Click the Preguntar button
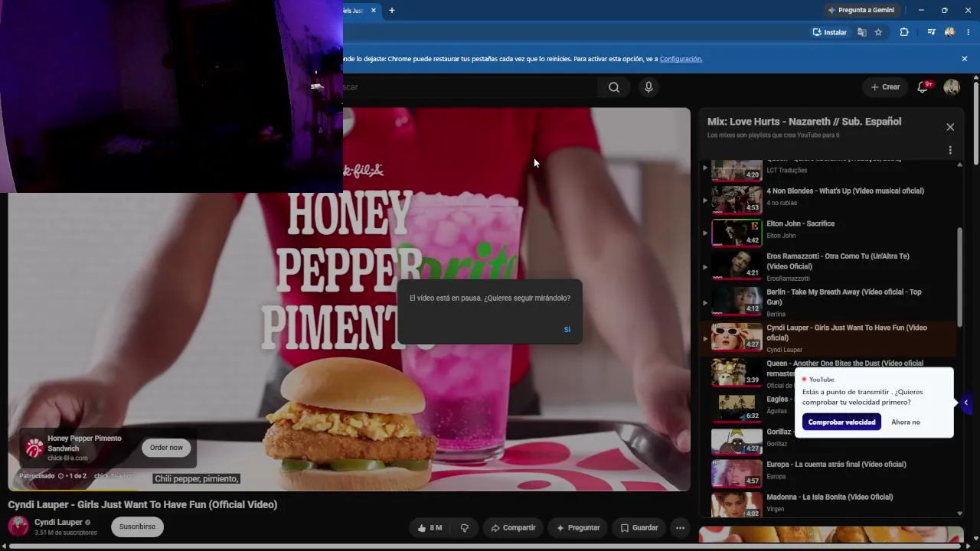The image size is (980, 551). point(578,528)
